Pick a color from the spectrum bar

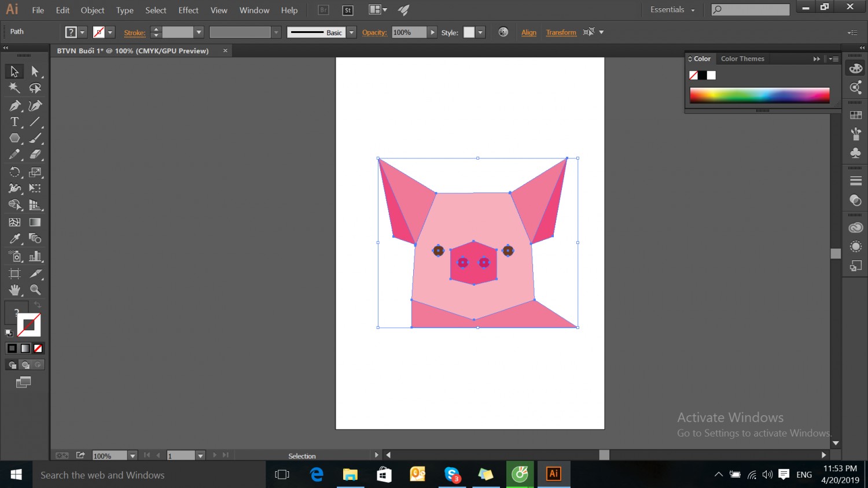click(760, 95)
